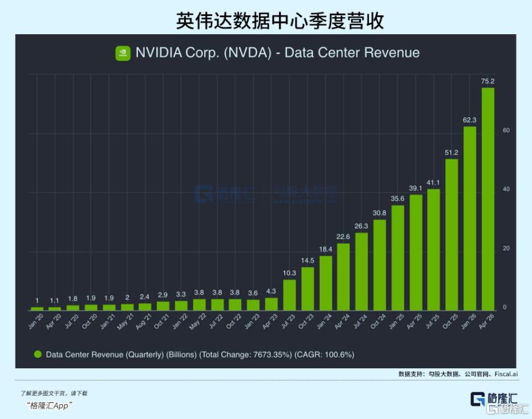Click the blue 格隆汇 logo icon at bottom
The height and width of the screenshot is (419, 532).
coord(478,398)
